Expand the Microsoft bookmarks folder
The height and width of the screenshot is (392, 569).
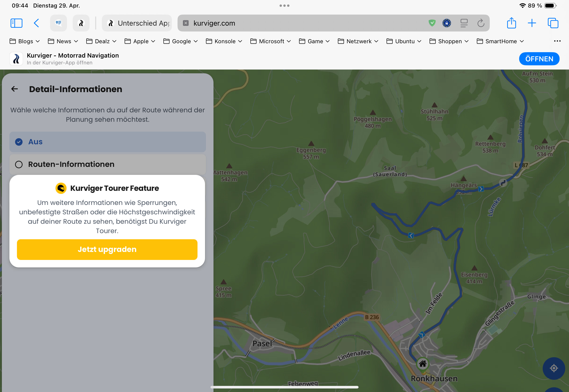[270, 41]
